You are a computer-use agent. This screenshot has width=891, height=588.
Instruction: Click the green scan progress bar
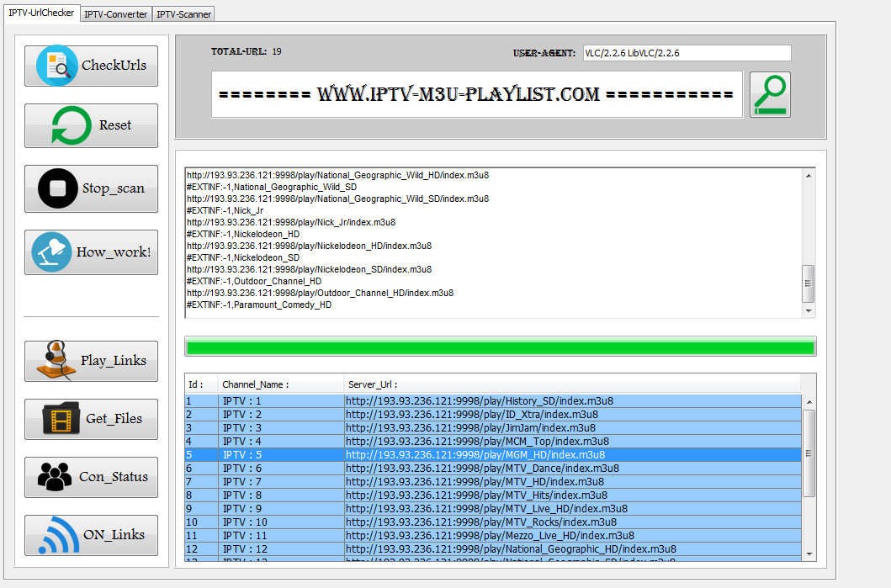[500, 347]
